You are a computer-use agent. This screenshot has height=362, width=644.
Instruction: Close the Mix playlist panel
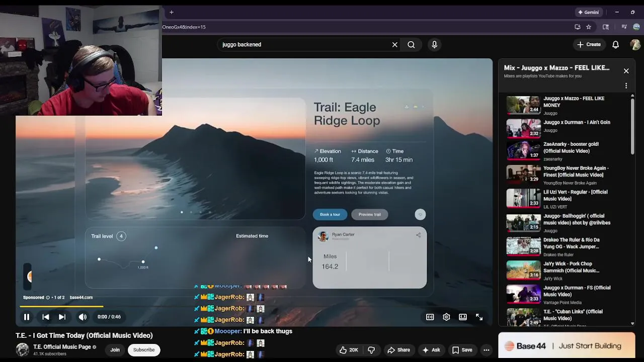point(626,71)
